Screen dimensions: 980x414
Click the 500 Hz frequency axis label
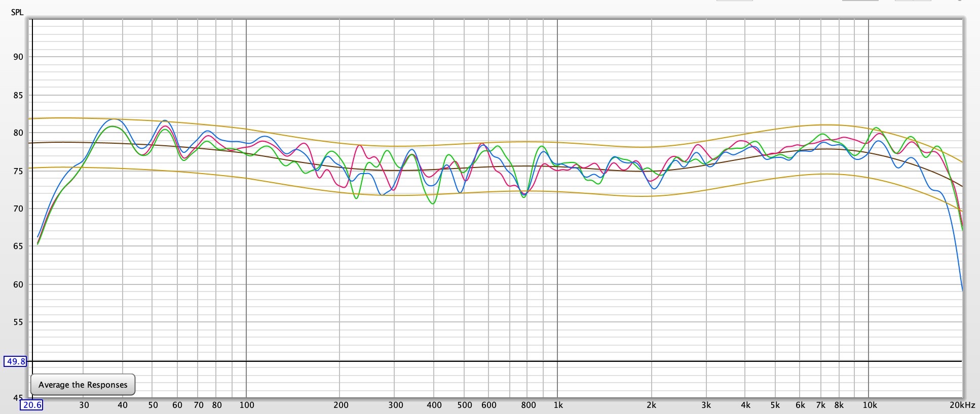[465, 405]
